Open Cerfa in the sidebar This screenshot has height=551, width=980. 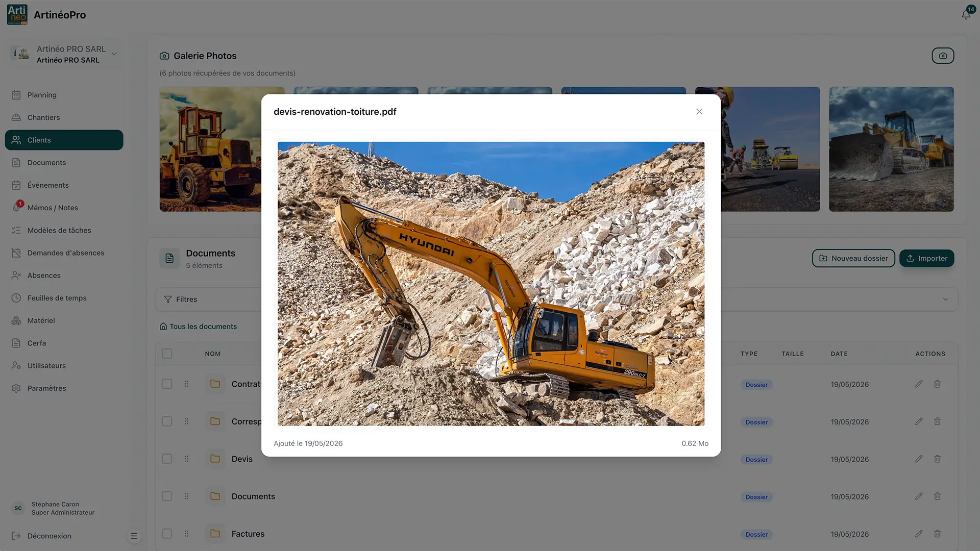point(64,343)
